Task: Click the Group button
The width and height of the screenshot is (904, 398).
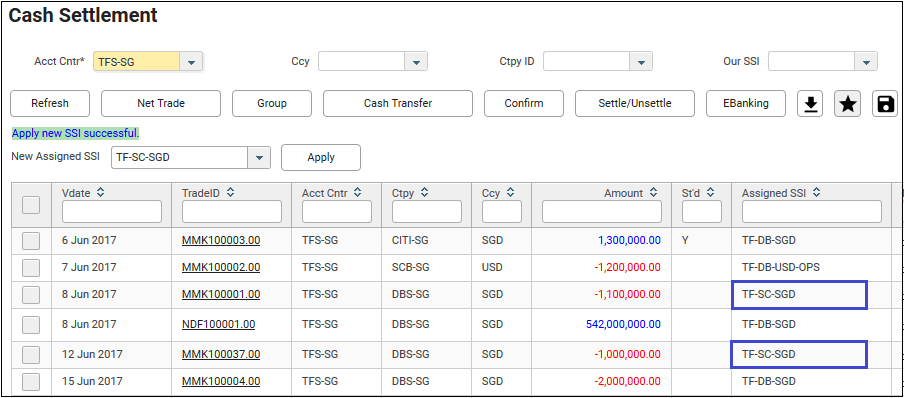Action: (272, 104)
